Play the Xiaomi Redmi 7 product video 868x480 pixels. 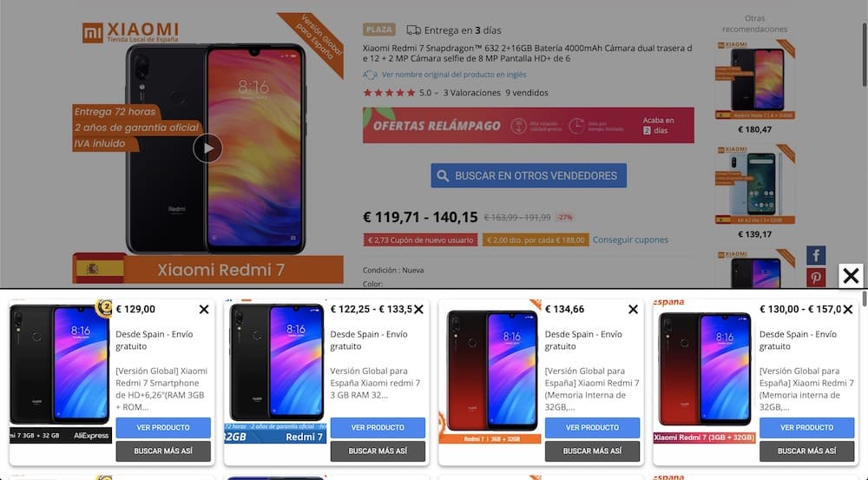click(207, 148)
